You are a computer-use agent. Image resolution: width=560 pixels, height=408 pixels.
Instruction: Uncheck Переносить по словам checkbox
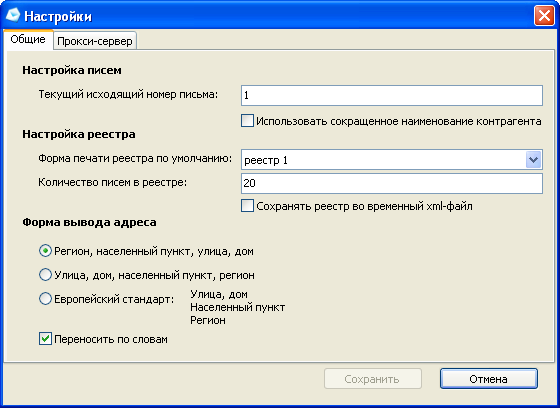pos(45,339)
